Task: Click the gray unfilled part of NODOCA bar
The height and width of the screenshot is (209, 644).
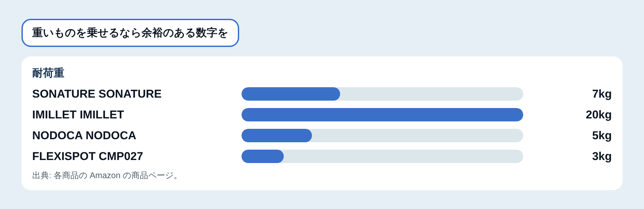Action: click(418, 136)
